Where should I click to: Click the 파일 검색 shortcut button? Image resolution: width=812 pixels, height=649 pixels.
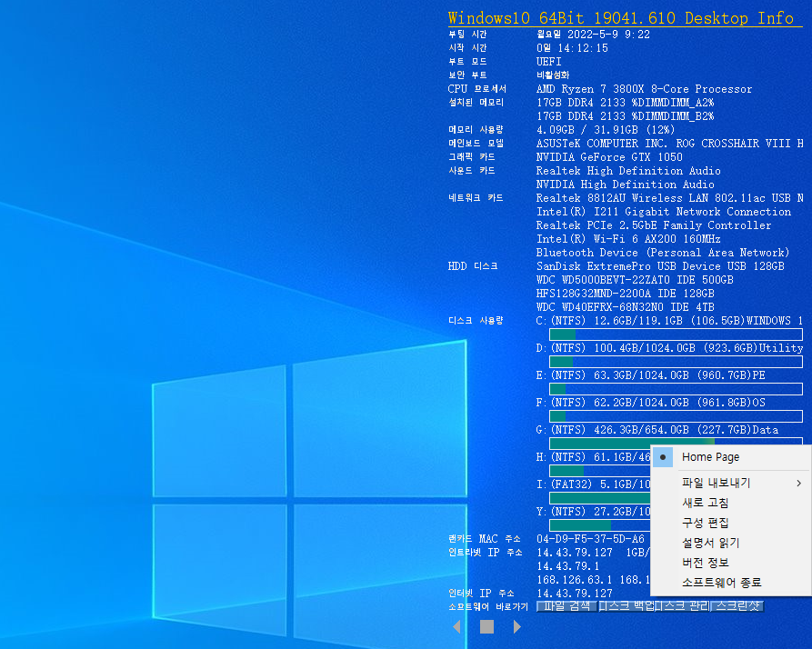point(566,606)
